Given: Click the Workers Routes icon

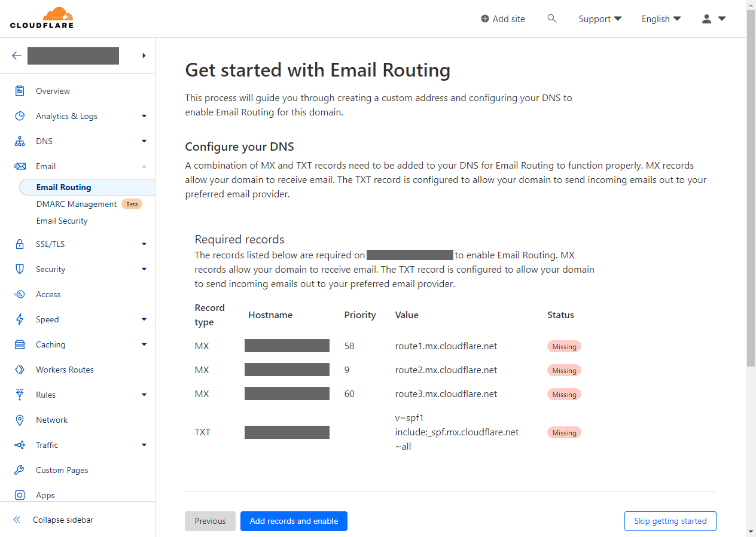Looking at the screenshot, I should click(20, 370).
